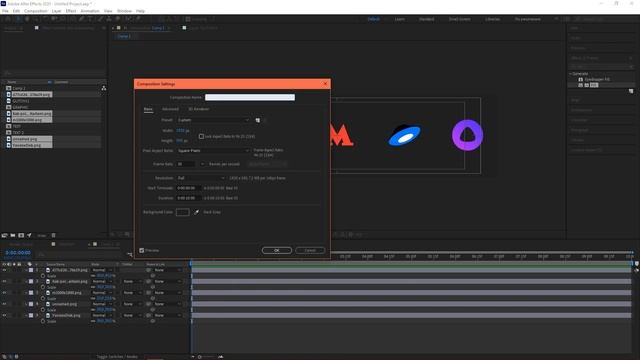Toggle the Preview checkbox in dialog
Viewport: 640px width, 360px height.
(x=142, y=250)
